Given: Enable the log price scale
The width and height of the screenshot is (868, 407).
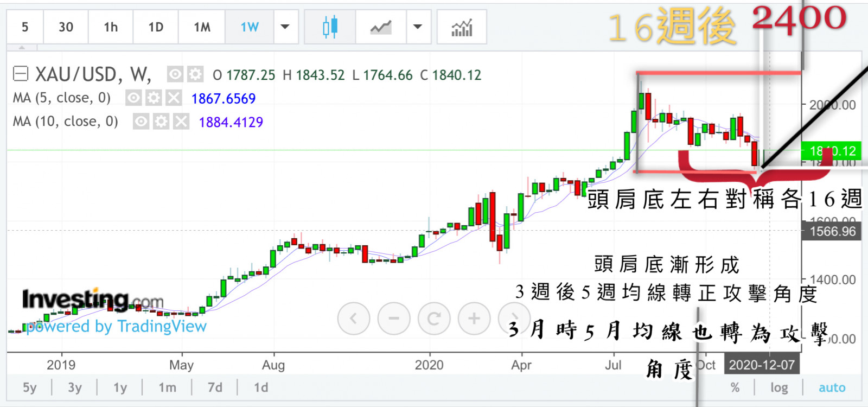Looking at the screenshot, I should pos(779,387).
